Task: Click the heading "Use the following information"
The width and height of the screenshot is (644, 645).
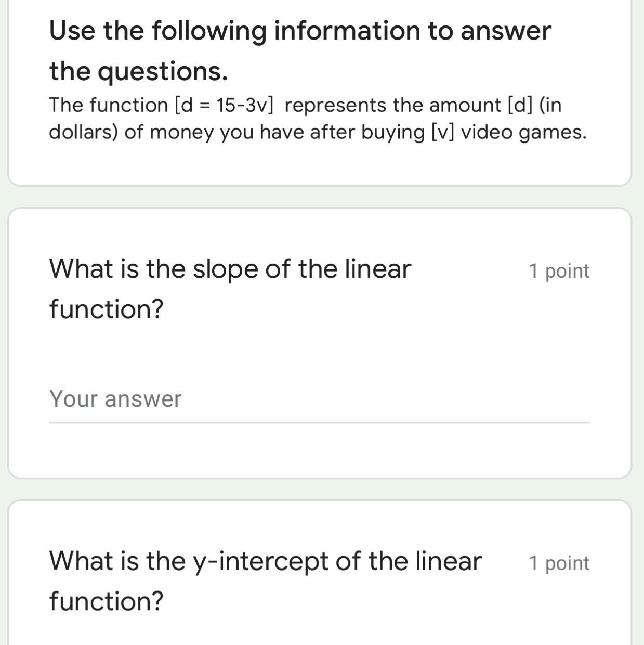Action: pyautogui.click(x=300, y=30)
